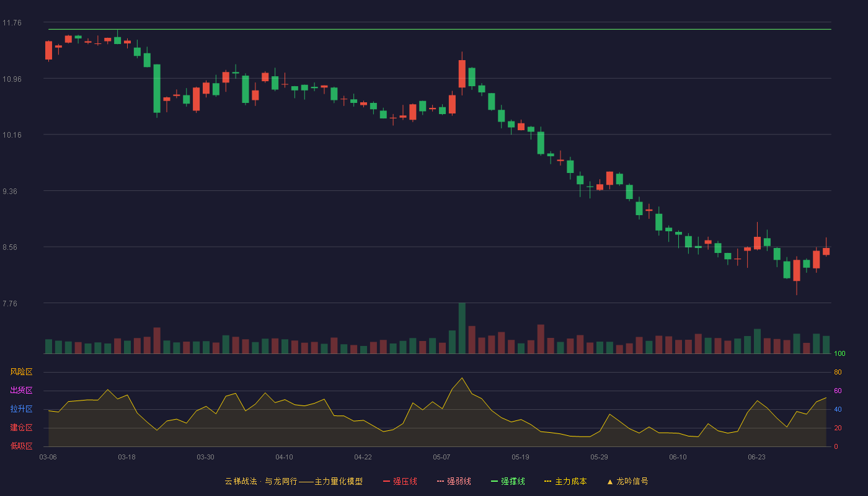Click the 低吸区 zone label

22,446
